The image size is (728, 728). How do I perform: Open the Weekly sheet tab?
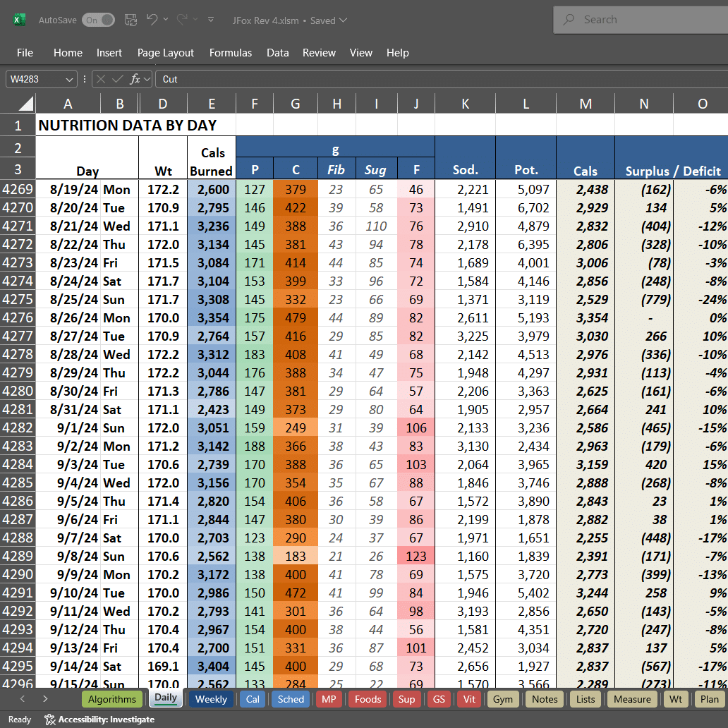(x=213, y=698)
